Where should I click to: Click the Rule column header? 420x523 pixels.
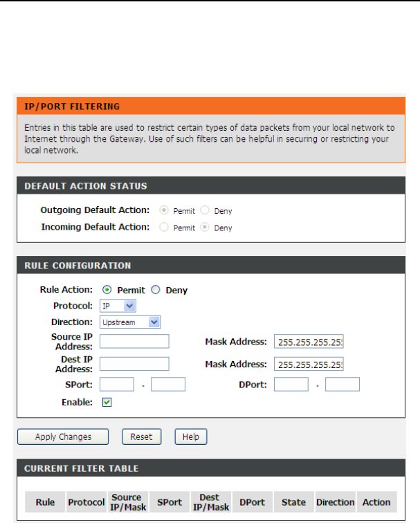[45, 502]
